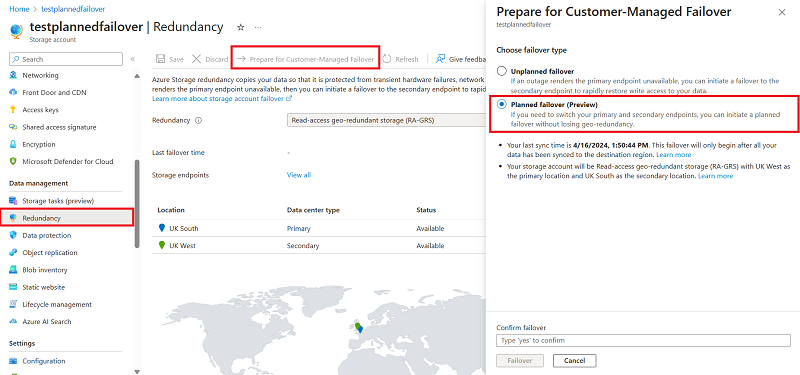Open View all storage endpoints link

point(298,175)
